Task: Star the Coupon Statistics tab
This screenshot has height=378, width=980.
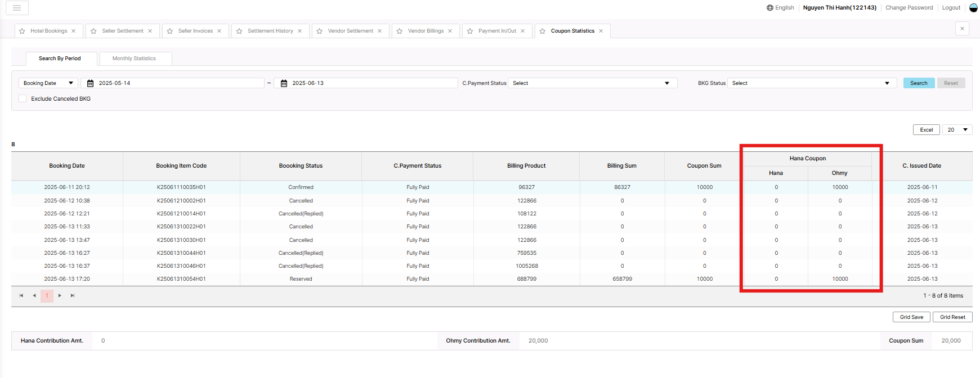Action: [543, 31]
